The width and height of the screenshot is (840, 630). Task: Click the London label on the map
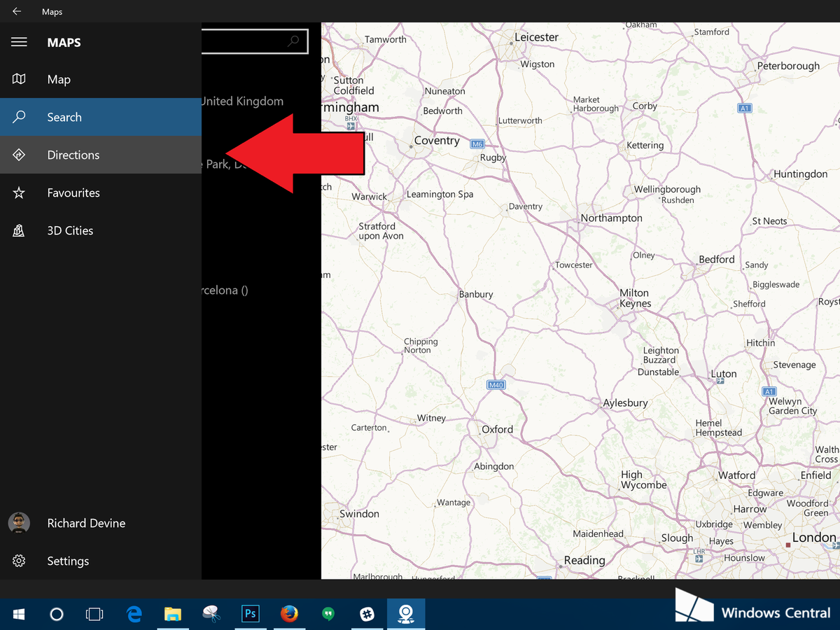pyautogui.click(x=814, y=538)
